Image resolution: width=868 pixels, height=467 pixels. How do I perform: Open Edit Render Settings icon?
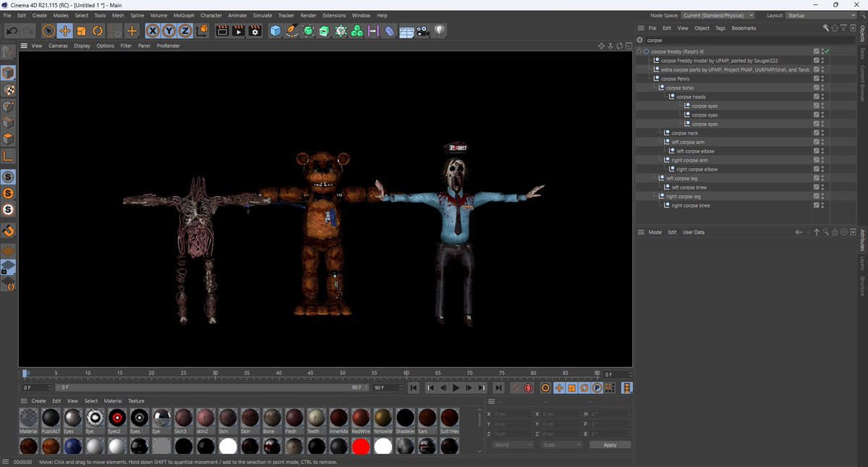pyautogui.click(x=255, y=30)
